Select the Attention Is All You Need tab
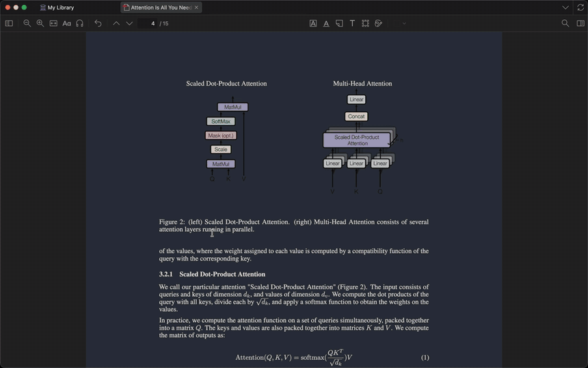 (161, 8)
